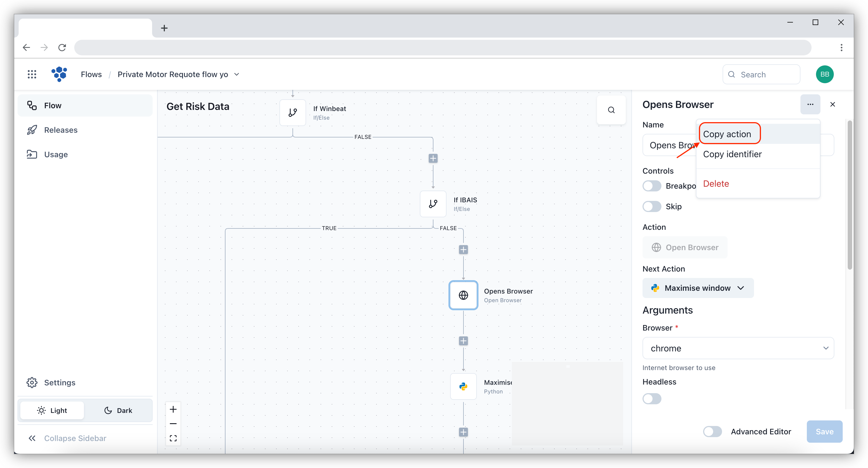The height and width of the screenshot is (468, 868).
Task: Enable the Skip toggle
Action: coord(652,206)
